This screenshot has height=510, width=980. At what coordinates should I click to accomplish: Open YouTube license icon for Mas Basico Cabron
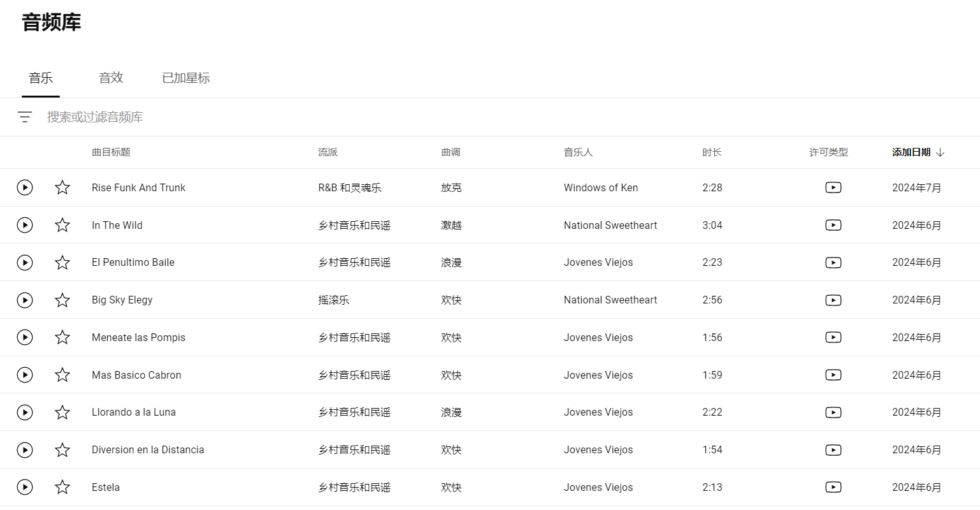click(833, 375)
